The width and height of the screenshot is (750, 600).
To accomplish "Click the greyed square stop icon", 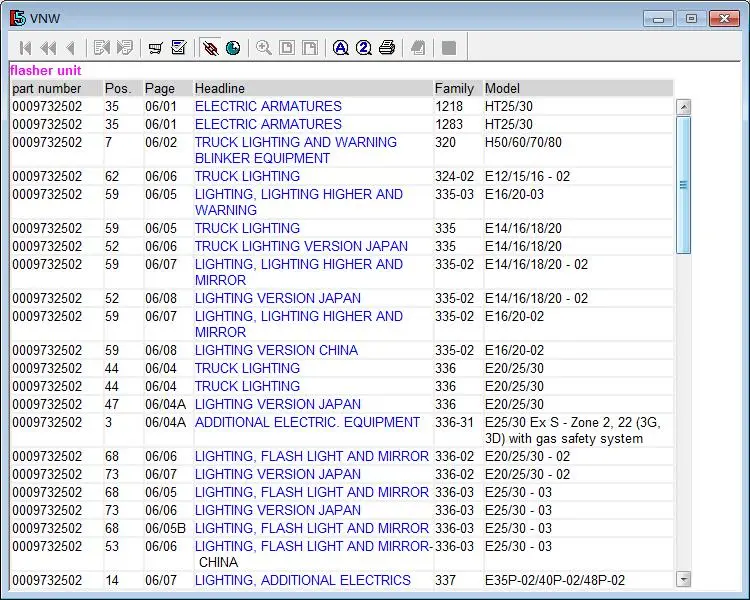I will 449,48.
